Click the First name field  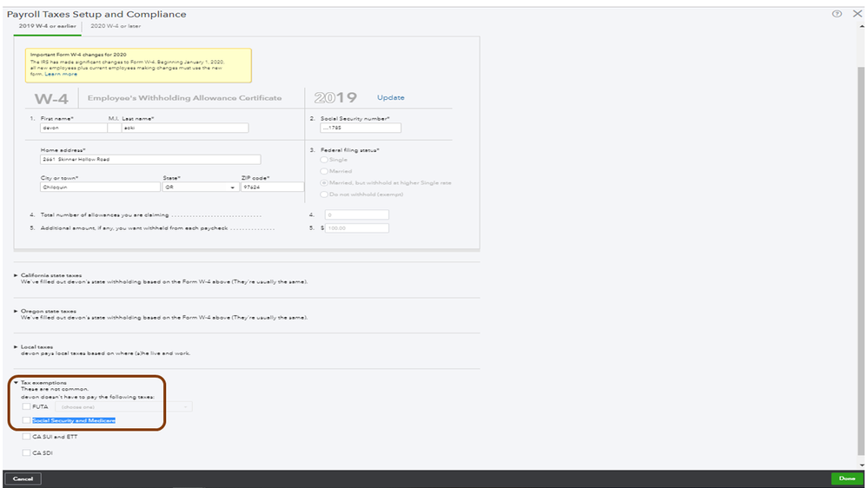[x=74, y=128]
